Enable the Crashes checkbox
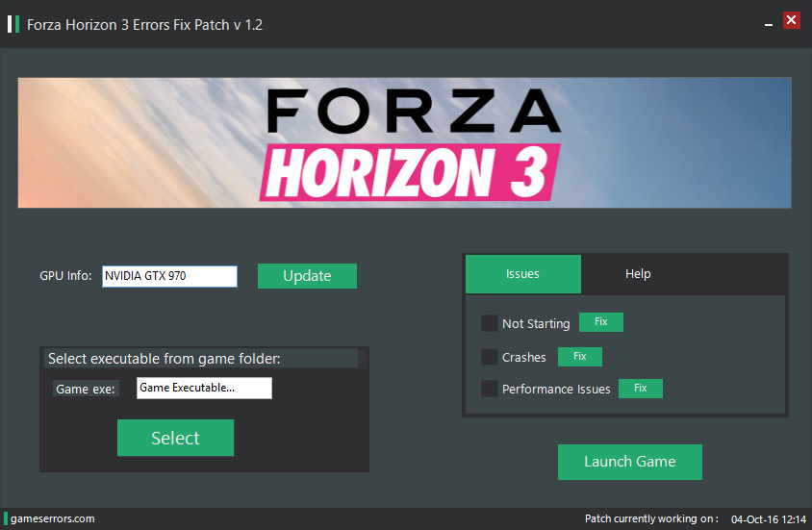Screen dimensions: 812x530 click(x=490, y=357)
